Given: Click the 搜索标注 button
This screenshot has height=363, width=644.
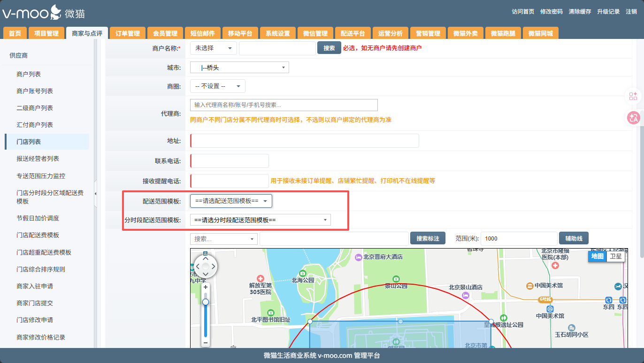Looking at the screenshot, I should point(428,238).
